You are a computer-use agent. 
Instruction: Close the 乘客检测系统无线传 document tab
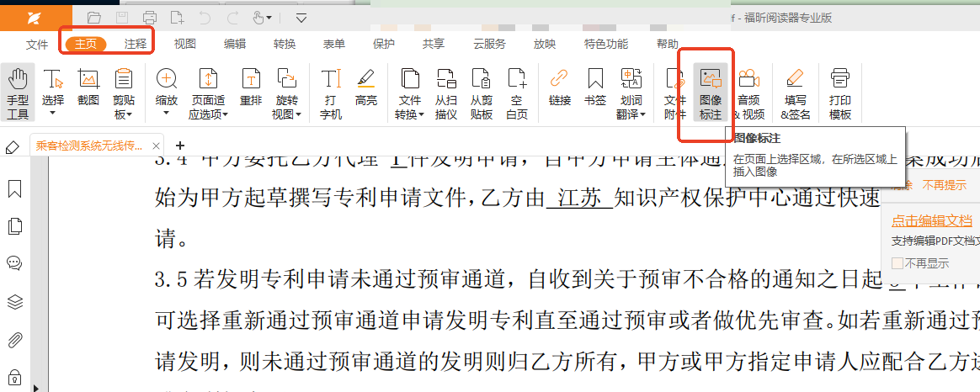156,146
